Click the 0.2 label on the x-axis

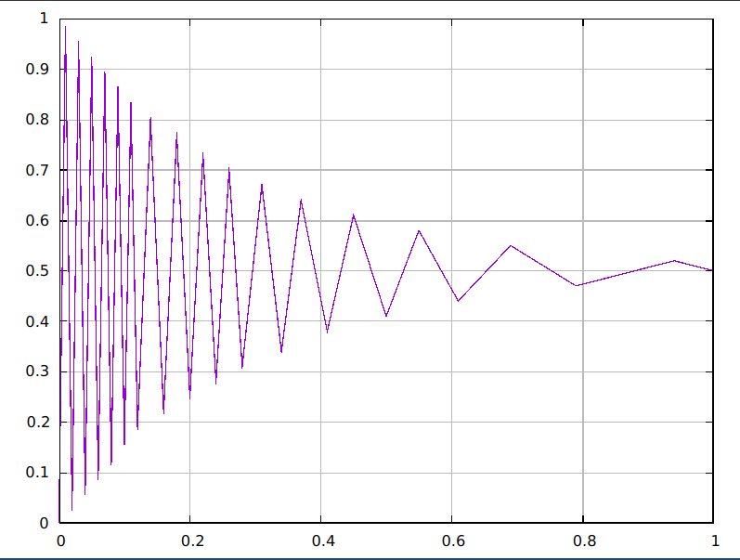(x=192, y=540)
